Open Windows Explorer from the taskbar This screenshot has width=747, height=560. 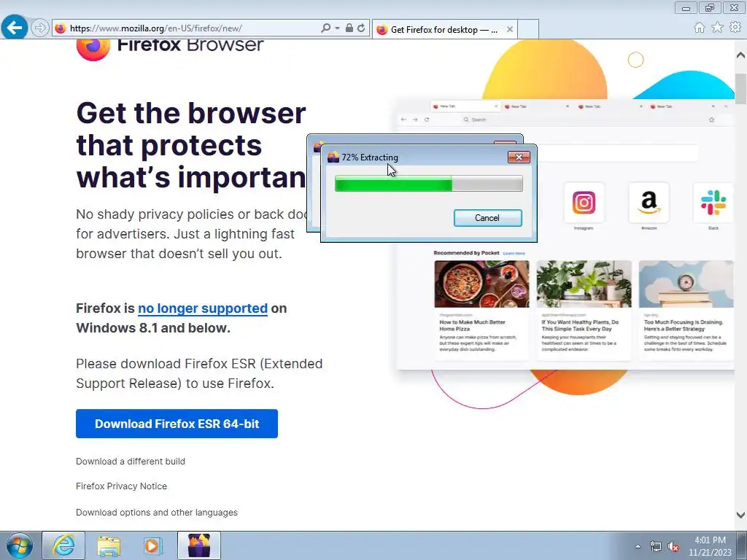coord(109,545)
